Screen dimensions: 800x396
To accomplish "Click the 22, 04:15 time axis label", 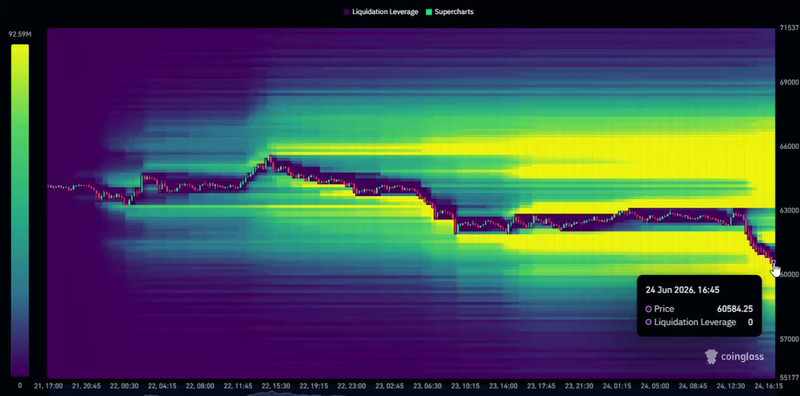I will pos(163,386).
